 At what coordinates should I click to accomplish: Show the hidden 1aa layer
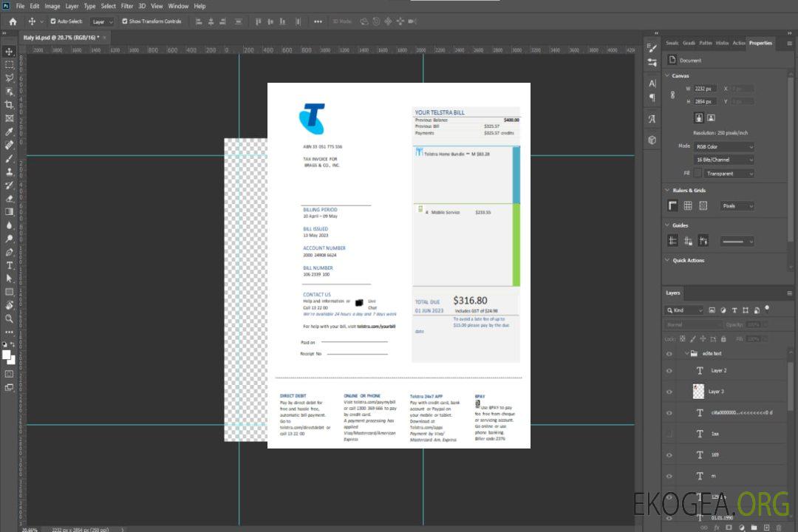669,434
